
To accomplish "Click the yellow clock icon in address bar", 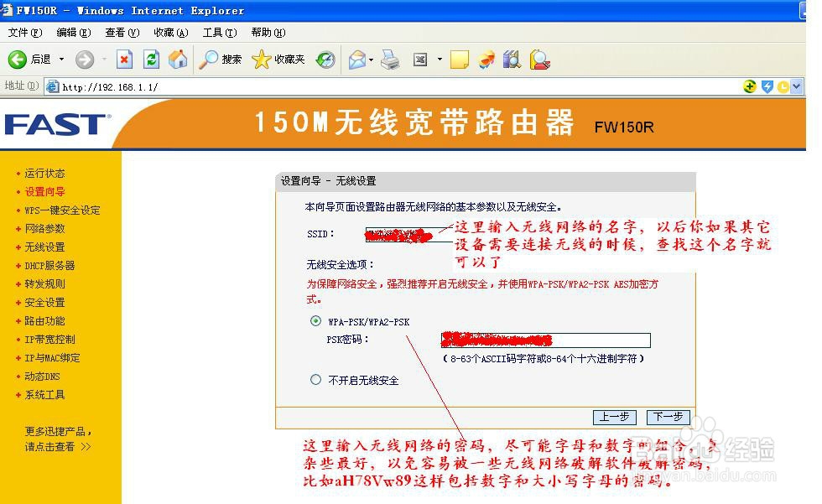I will (783, 86).
